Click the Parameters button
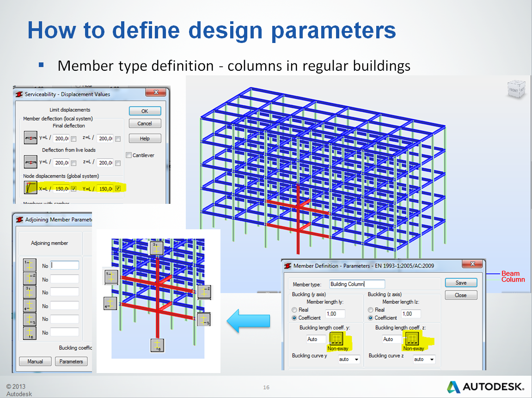The image size is (532, 398). 71,361
